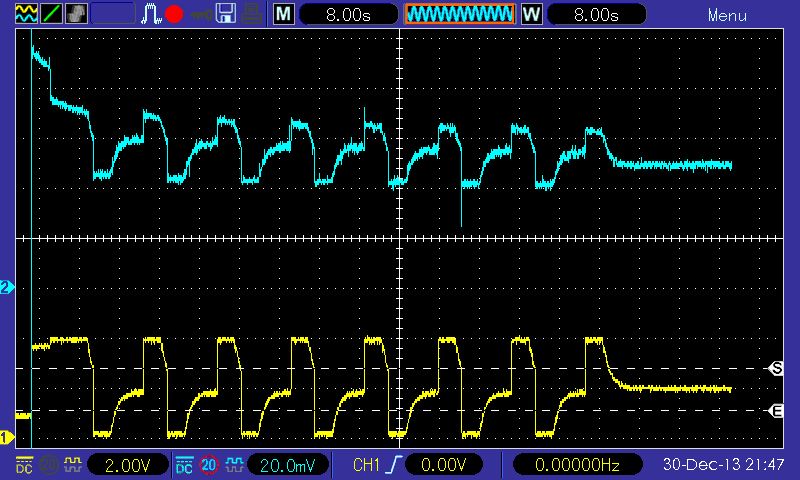Image resolution: width=800 pixels, height=480 pixels.
Task: Click the grayed-out printer icon
Action: pos(252,14)
